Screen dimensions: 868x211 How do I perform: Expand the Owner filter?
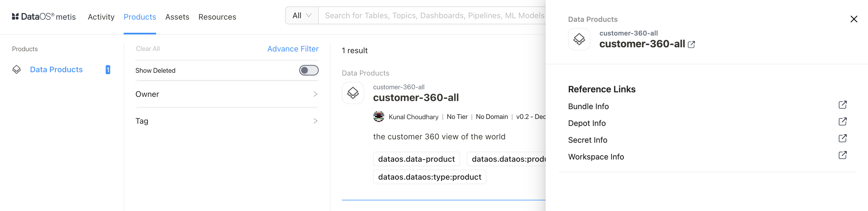(227, 94)
